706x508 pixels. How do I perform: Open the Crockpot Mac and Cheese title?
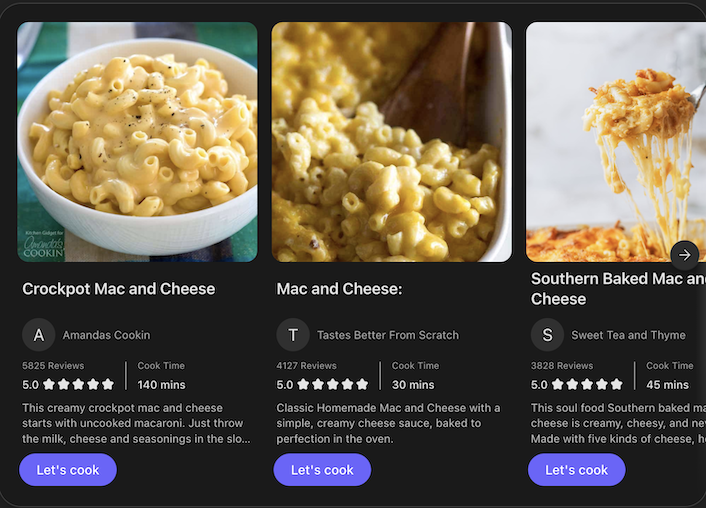pos(118,289)
